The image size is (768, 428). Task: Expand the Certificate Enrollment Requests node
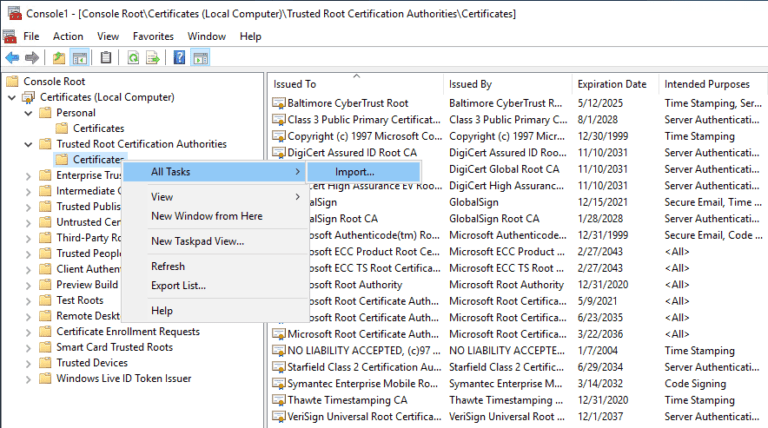coord(28,332)
